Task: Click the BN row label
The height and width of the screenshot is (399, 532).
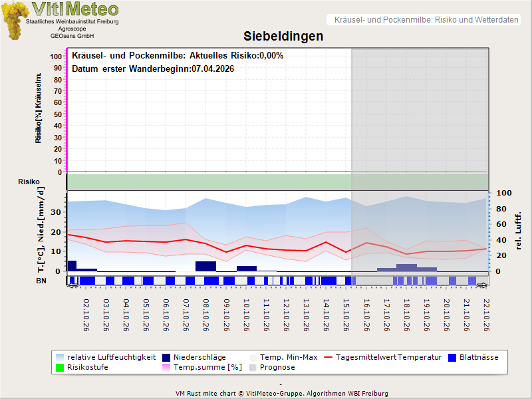Action: [x=41, y=281]
